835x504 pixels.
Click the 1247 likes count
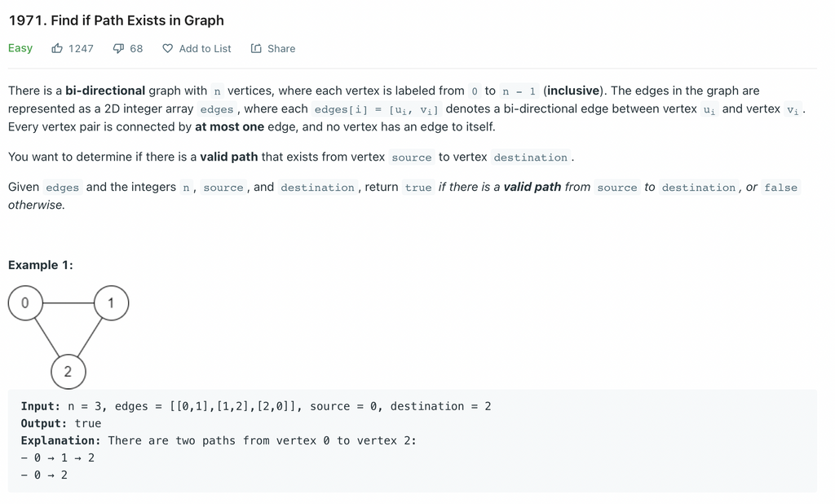click(81, 48)
